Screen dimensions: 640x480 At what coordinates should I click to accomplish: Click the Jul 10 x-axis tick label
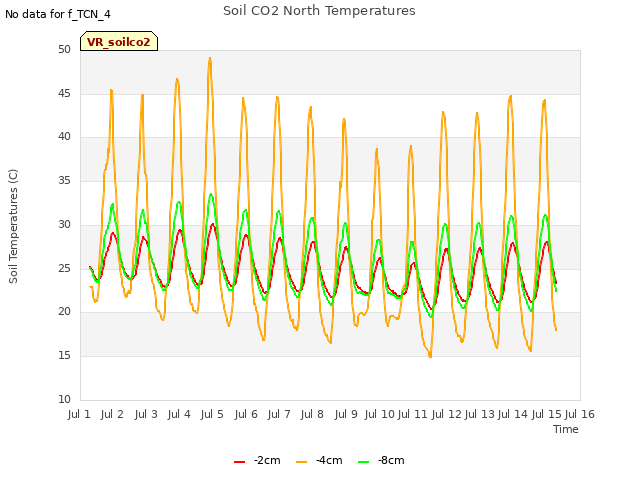point(380,414)
